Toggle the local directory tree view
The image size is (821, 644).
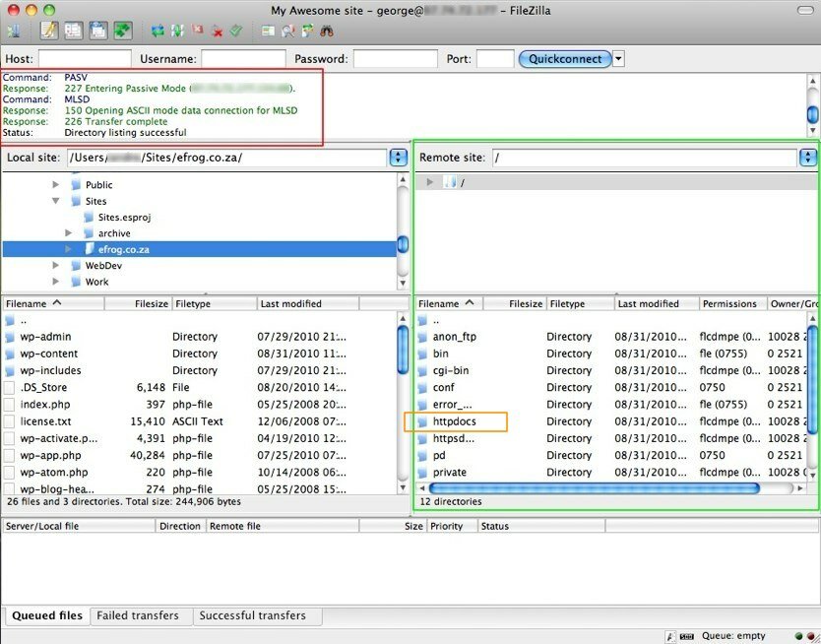(74, 32)
